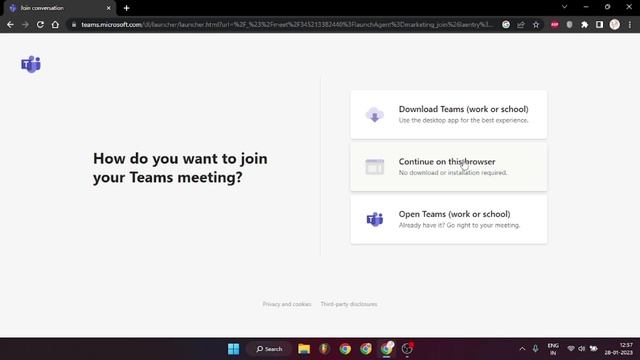This screenshot has width=640, height=360.
Task: Click the battery status tray icon
Action: click(x=593, y=349)
